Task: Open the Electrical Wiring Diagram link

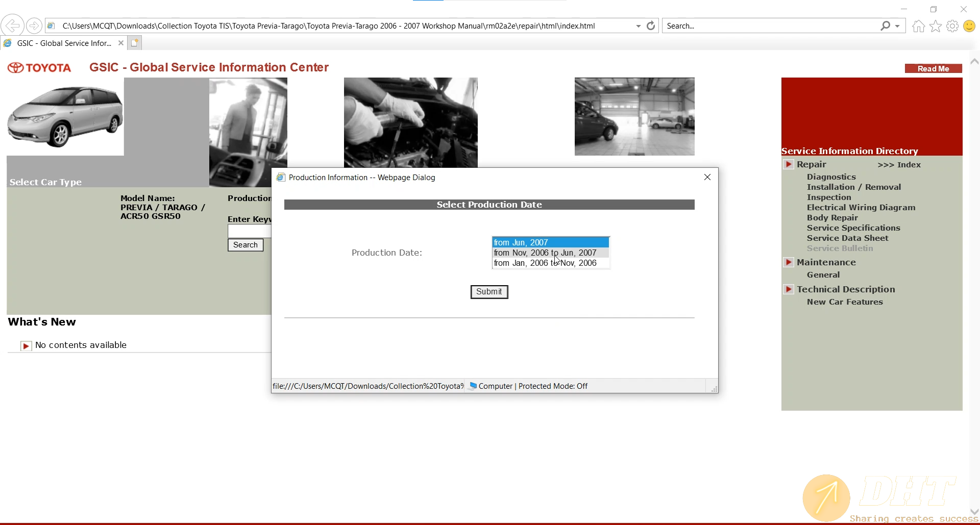Action: coord(861,208)
